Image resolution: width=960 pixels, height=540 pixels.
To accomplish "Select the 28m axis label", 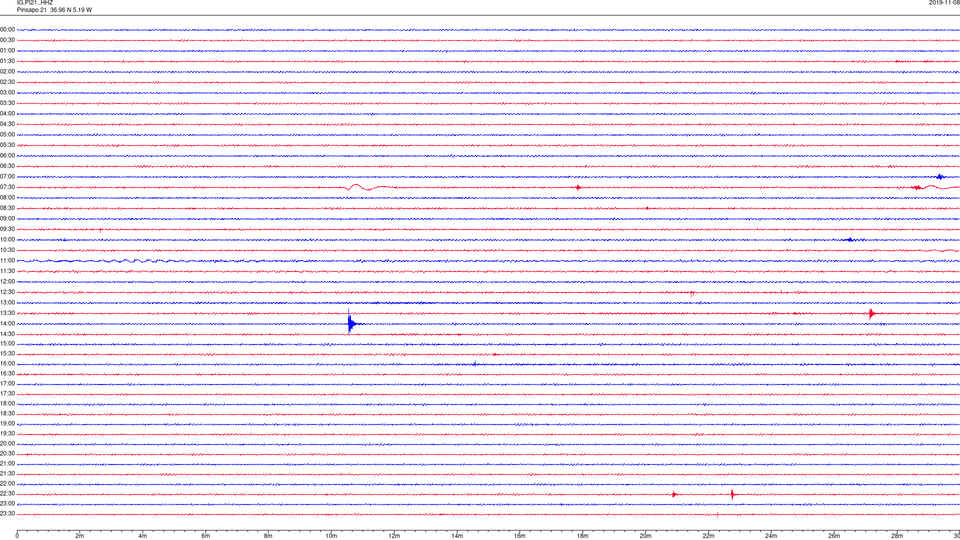I will pos(897,536).
